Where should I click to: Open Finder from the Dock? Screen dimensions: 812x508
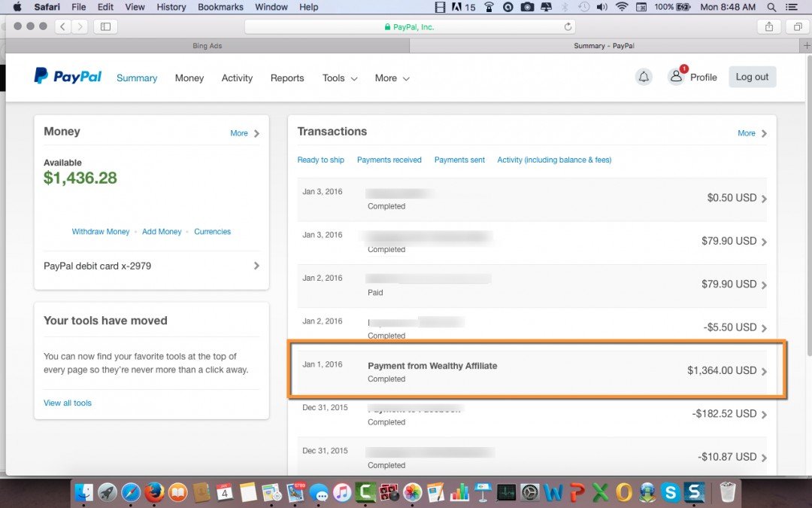[84, 492]
